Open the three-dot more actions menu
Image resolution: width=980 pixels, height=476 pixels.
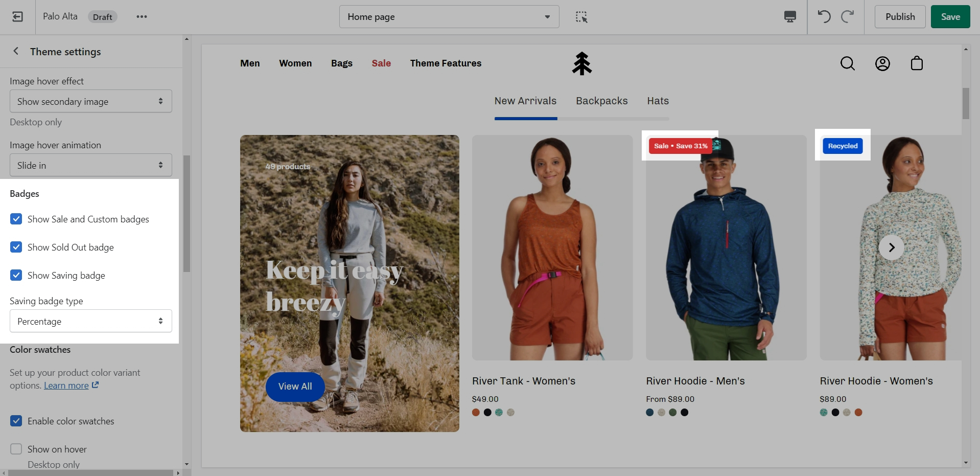tap(142, 17)
